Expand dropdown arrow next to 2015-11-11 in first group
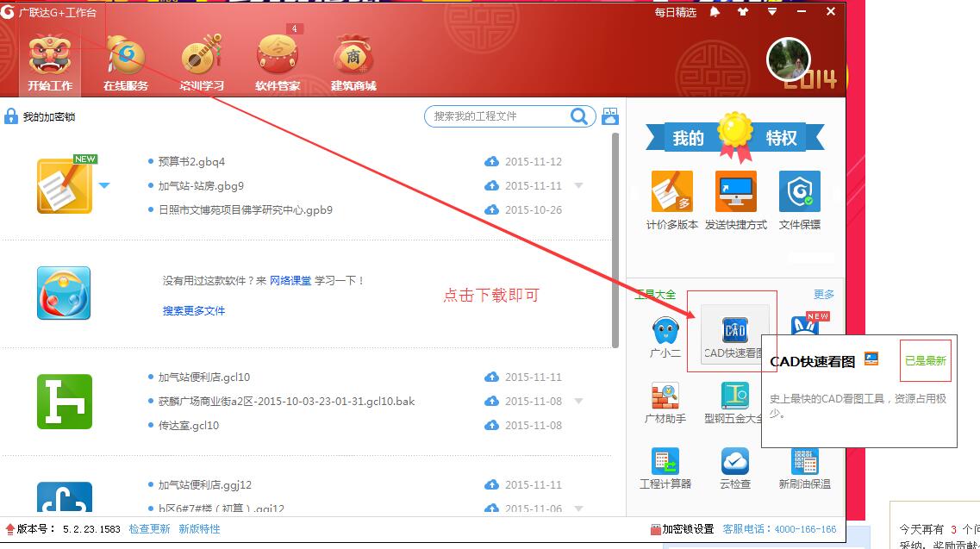980x549 pixels. [578, 185]
